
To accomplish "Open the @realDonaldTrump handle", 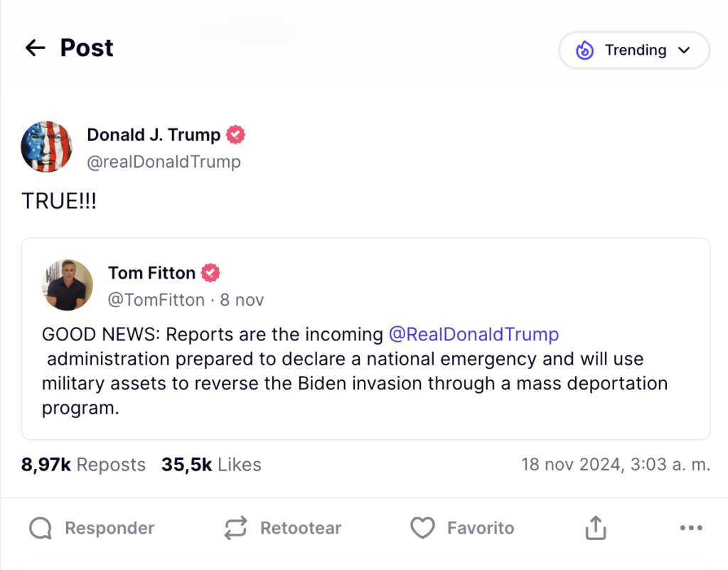I will (164, 162).
